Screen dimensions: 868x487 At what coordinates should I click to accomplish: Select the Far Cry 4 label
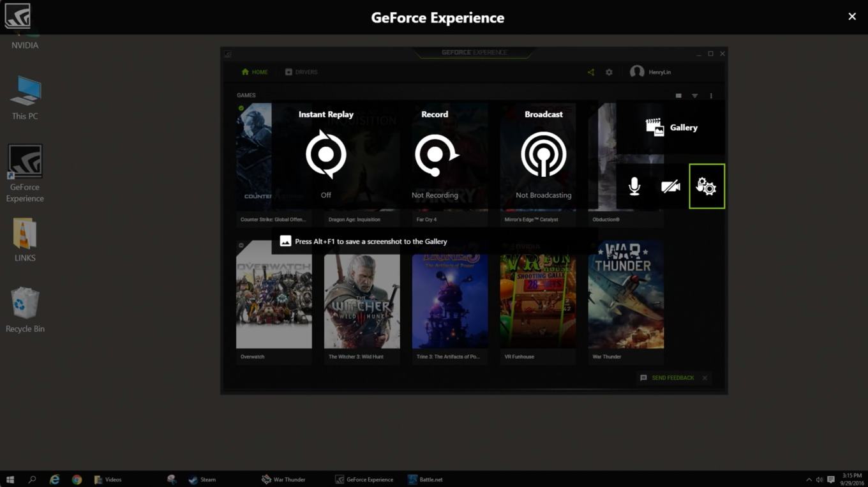point(426,220)
